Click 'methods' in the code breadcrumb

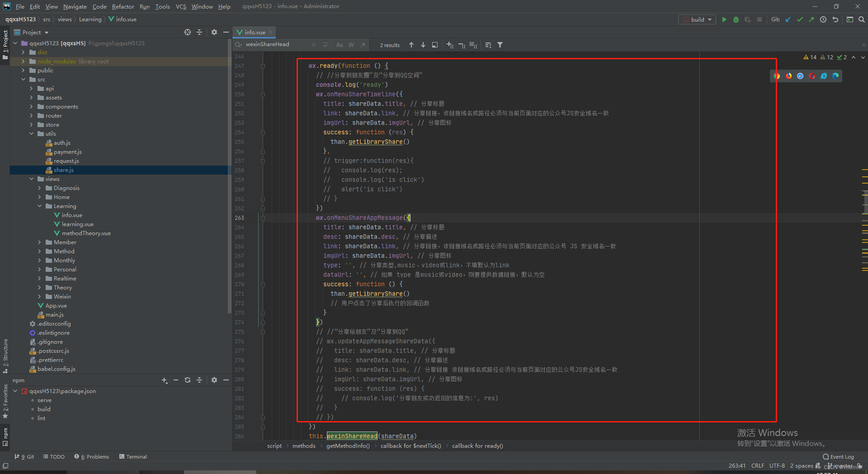click(304, 446)
